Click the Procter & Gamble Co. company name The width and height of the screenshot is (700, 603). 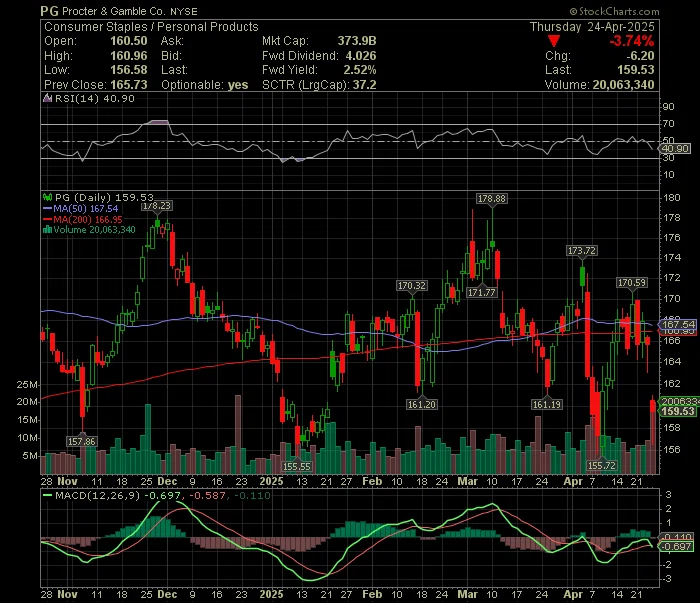(x=113, y=12)
